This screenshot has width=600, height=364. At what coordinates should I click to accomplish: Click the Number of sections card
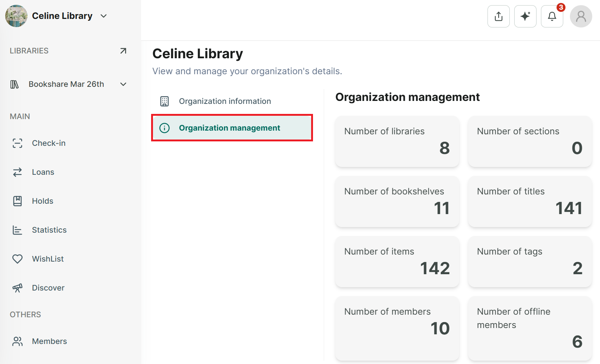click(x=530, y=141)
